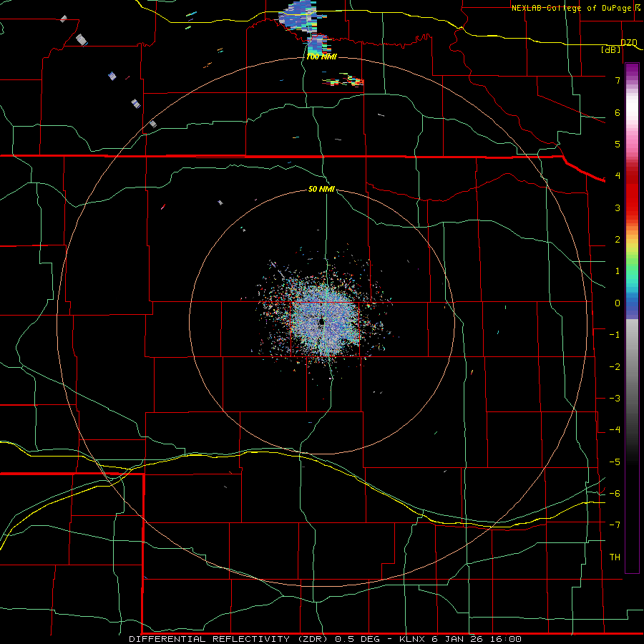Screen dimensions: 644x644
Task: Click the 7 value on the color scale
Action: (618, 80)
